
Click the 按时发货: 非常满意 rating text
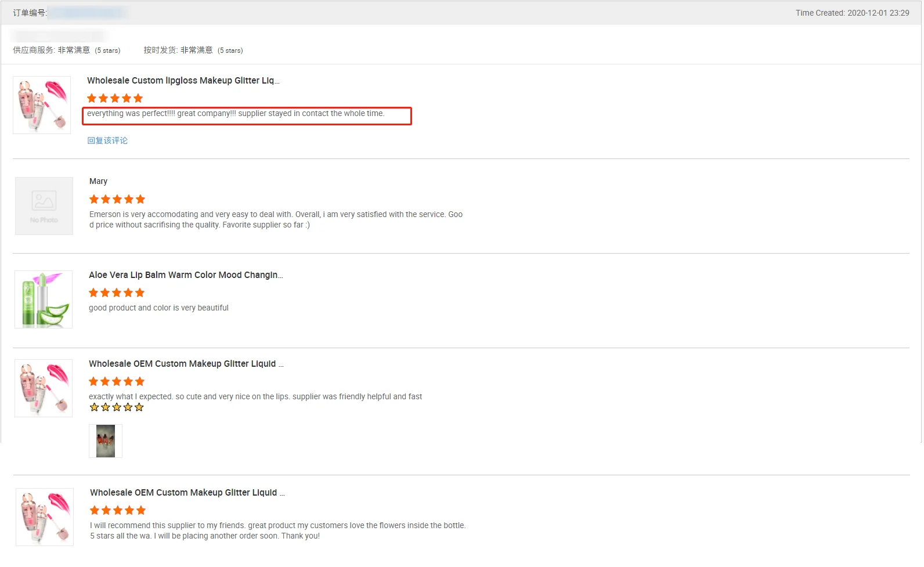point(193,50)
